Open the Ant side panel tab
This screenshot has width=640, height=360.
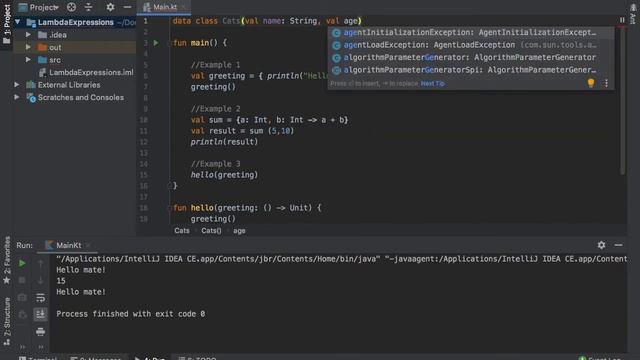pos(633,13)
